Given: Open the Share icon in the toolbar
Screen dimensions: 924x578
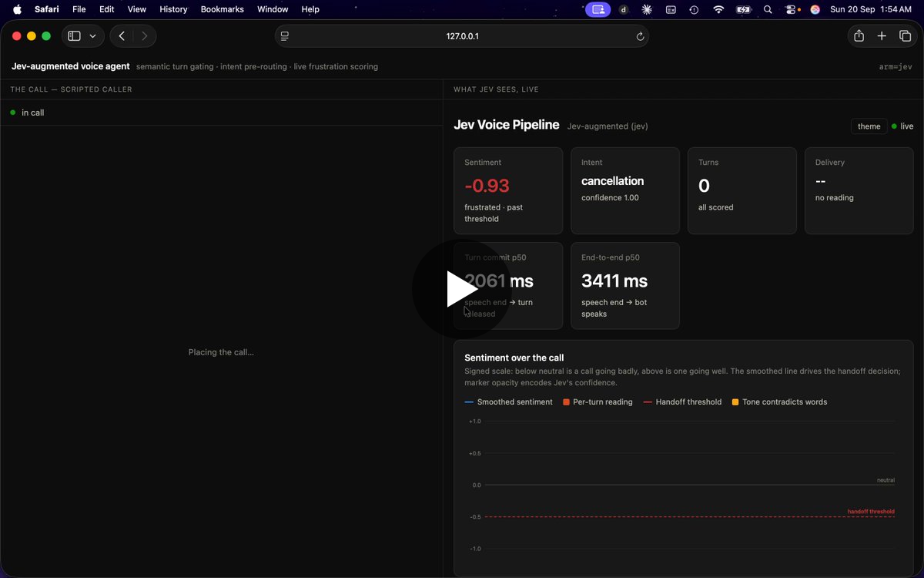Looking at the screenshot, I should click(x=859, y=36).
